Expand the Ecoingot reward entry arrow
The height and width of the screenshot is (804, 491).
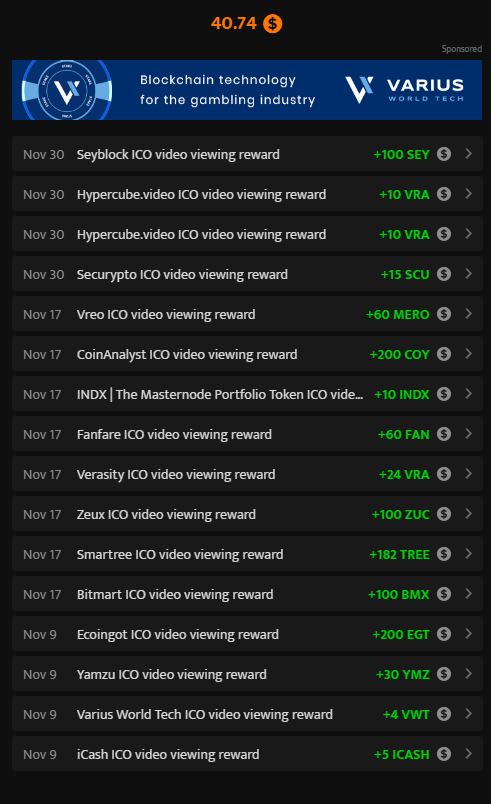(x=468, y=634)
